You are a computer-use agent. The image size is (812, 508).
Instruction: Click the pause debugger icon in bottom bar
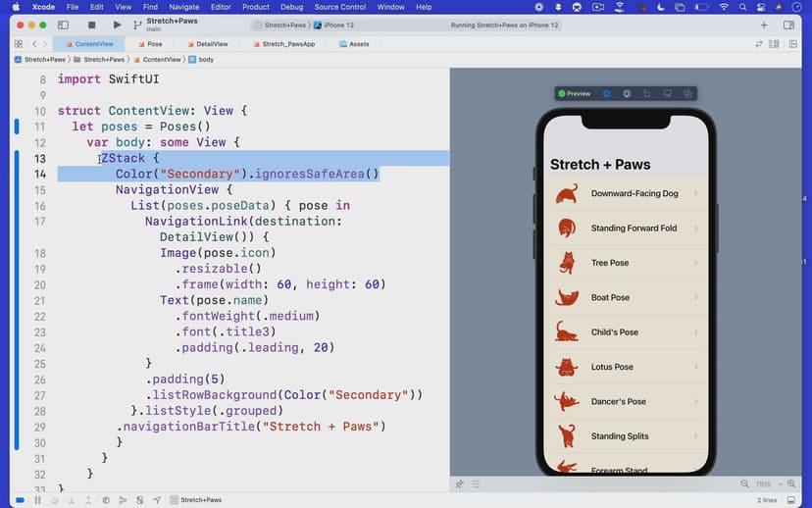tap(38, 500)
